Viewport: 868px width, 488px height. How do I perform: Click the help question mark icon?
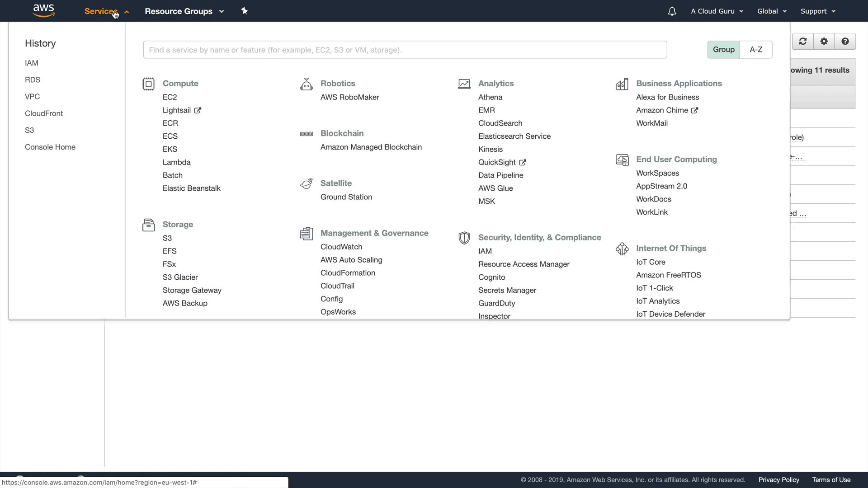click(x=845, y=42)
